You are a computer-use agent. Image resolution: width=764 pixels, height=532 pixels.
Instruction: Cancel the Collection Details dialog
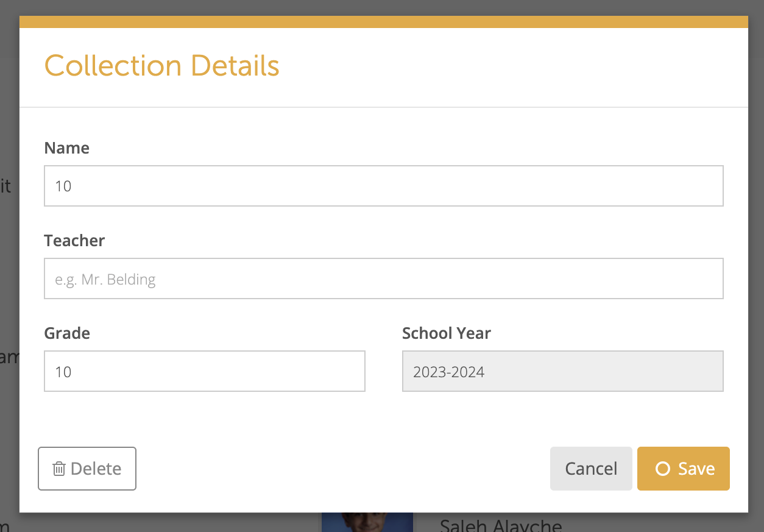pyautogui.click(x=591, y=469)
